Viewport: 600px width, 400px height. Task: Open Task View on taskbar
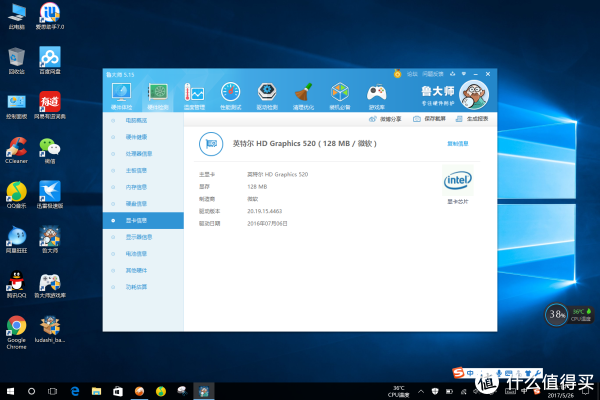click(x=52, y=391)
